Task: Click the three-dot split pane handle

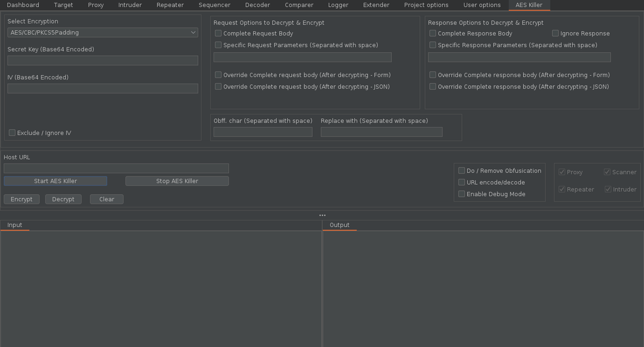Action: [x=322, y=215]
